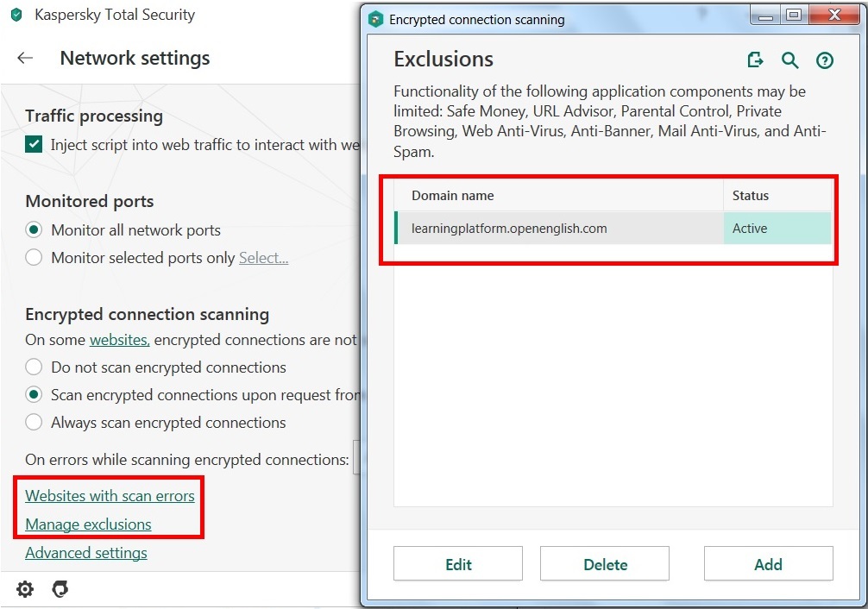The height and width of the screenshot is (609, 868).
Task: Click the export icon in Exclusions header
Action: (x=755, y=60)
